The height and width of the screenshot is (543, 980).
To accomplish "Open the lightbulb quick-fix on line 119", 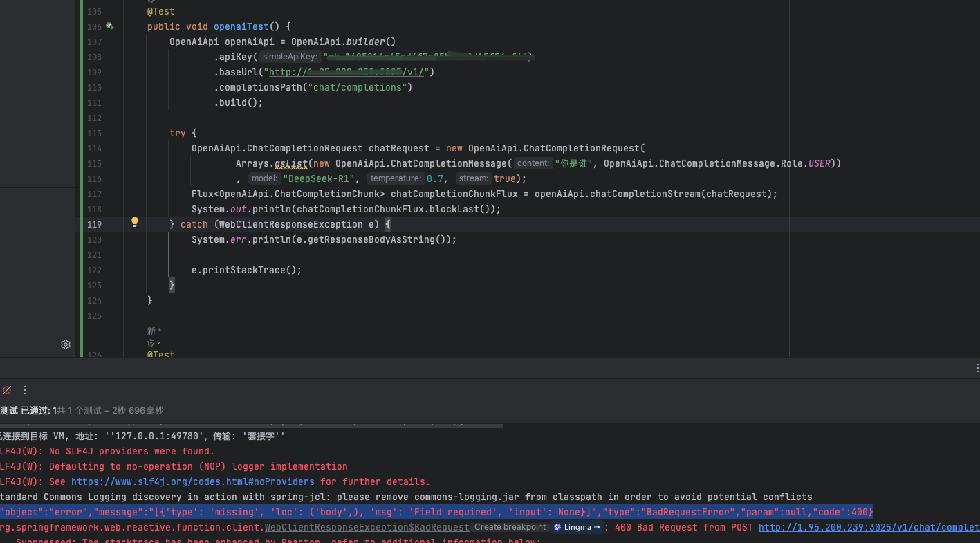I will click(x=135, y=222).
